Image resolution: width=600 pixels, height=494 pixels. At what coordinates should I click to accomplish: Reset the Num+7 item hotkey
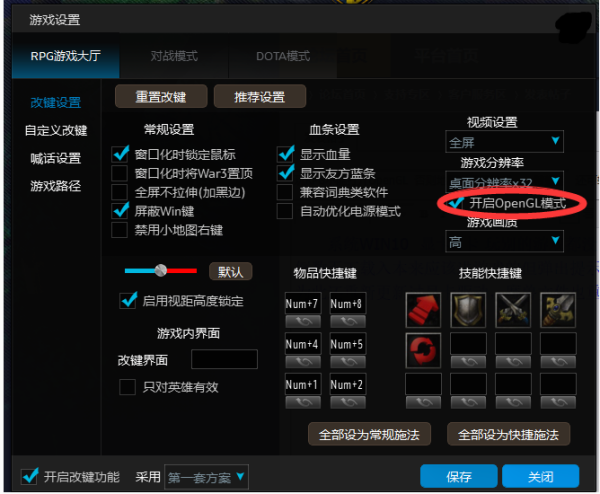tap(303, 322)
